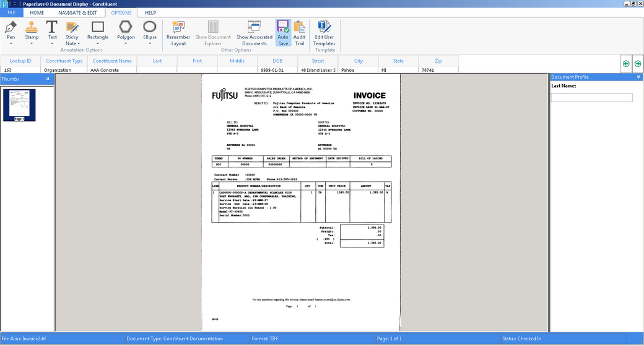Image resolution: width=644 pixels, height=346 pixels.
Task: Open Edit User Templates
Action: pyautogui.click(x=324, y=27)
